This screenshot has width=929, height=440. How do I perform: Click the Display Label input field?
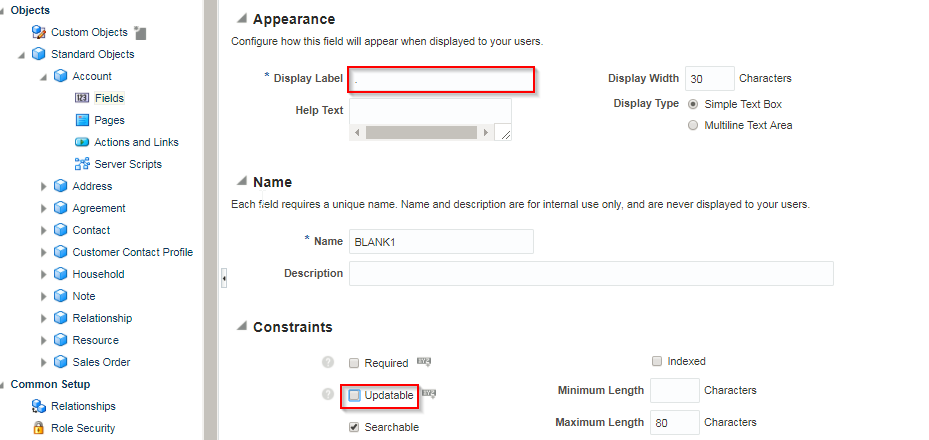[x=441, y=79]
